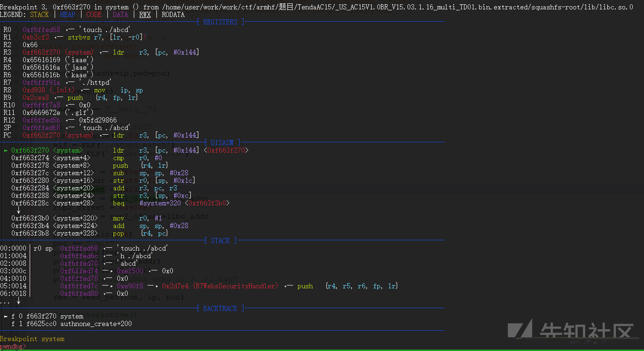
Task: Click R4 value 0x65616169 ('iaae')
Action: (58, 60)
